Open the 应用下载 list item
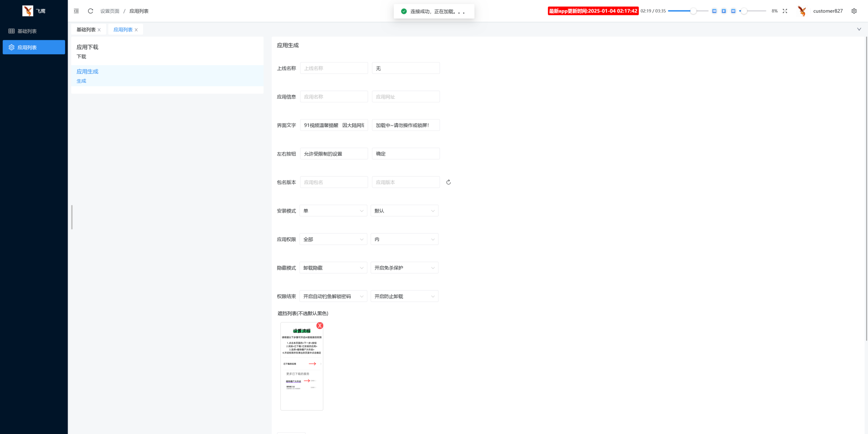This screenshot has height=434, width=868. (87, 47)
